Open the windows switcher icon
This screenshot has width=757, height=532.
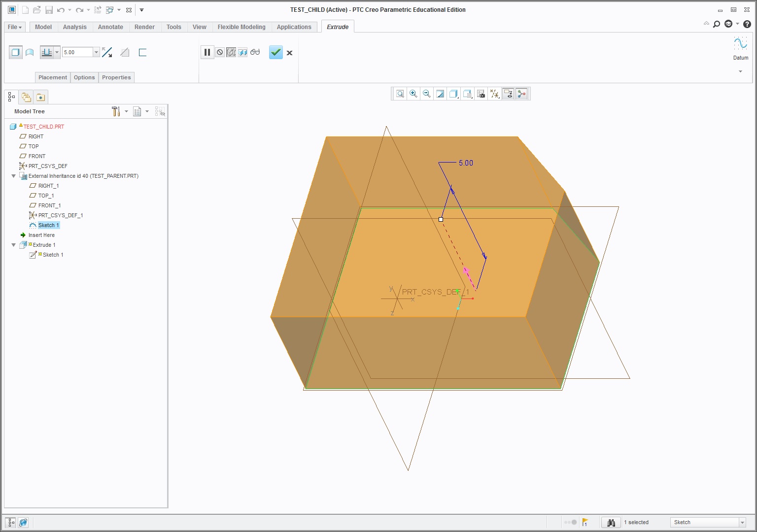110,10
